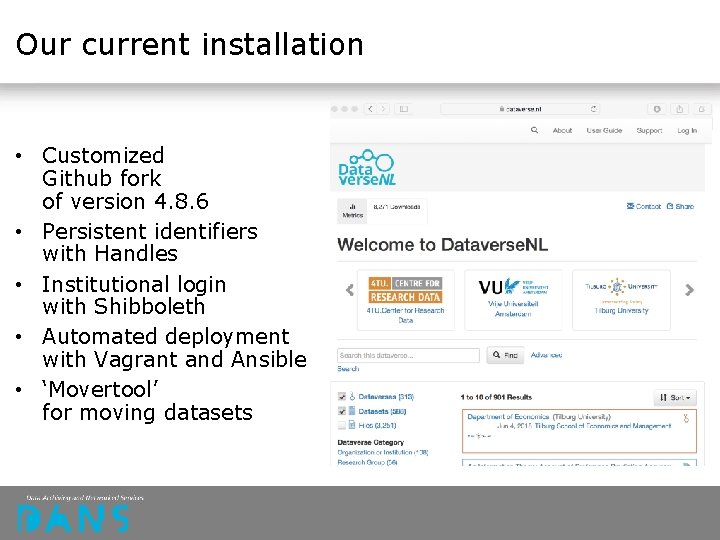Toggle the Datasets checkbox
This screenshot has width=720, height=540.
tap(342, 411)
